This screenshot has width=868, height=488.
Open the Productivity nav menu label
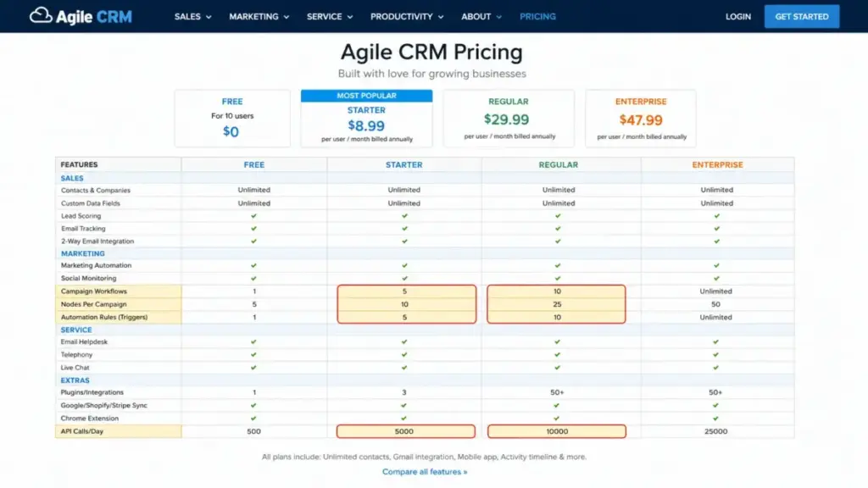click(401, 17)
